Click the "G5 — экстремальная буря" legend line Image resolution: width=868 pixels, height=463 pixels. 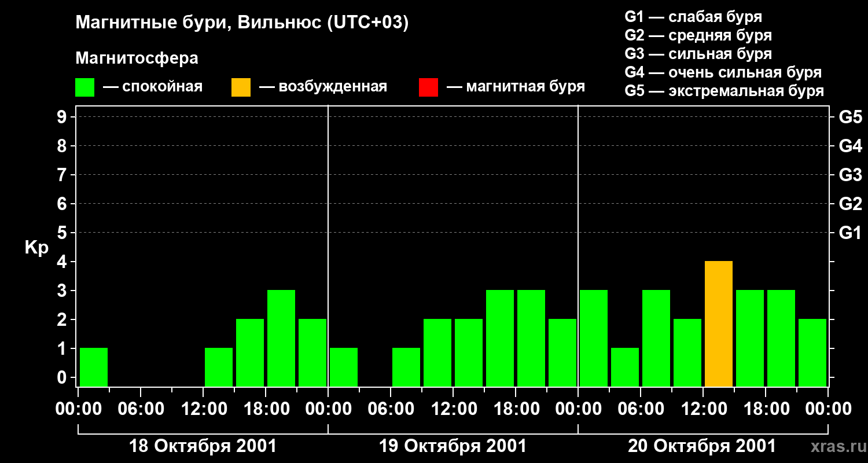[x=724, y=91]
